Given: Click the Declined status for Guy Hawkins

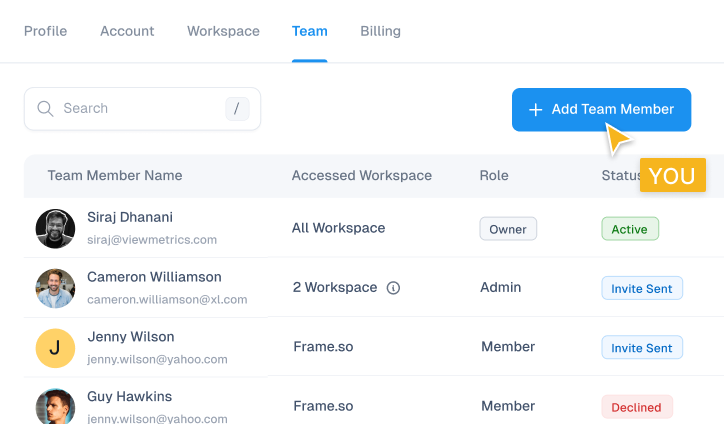Looking at the screenshot, I should (x=637, y=407).
